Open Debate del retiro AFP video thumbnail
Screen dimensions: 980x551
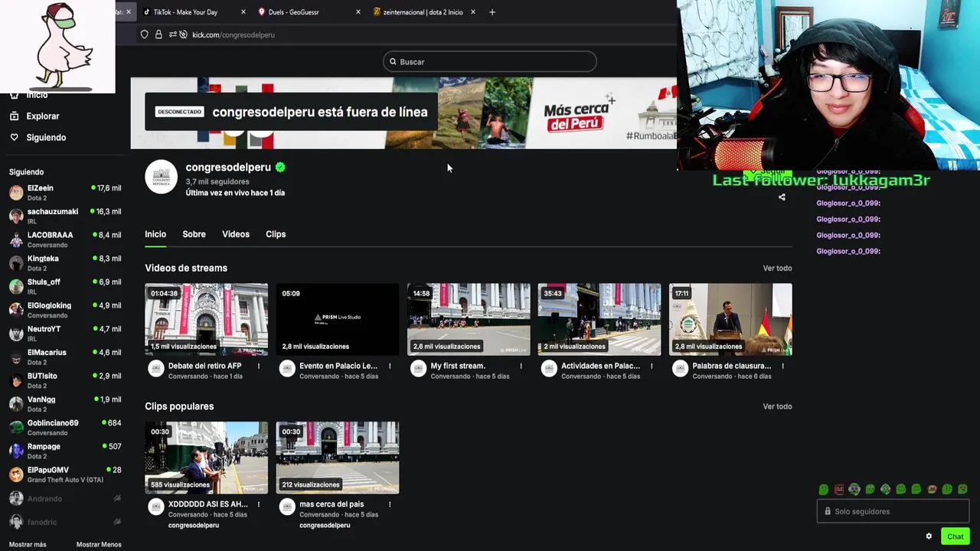click(207, 320)
